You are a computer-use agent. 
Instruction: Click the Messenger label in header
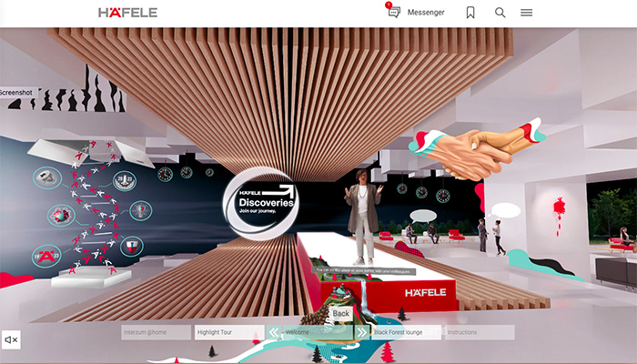pyautogui.click(x=426, y=13)
